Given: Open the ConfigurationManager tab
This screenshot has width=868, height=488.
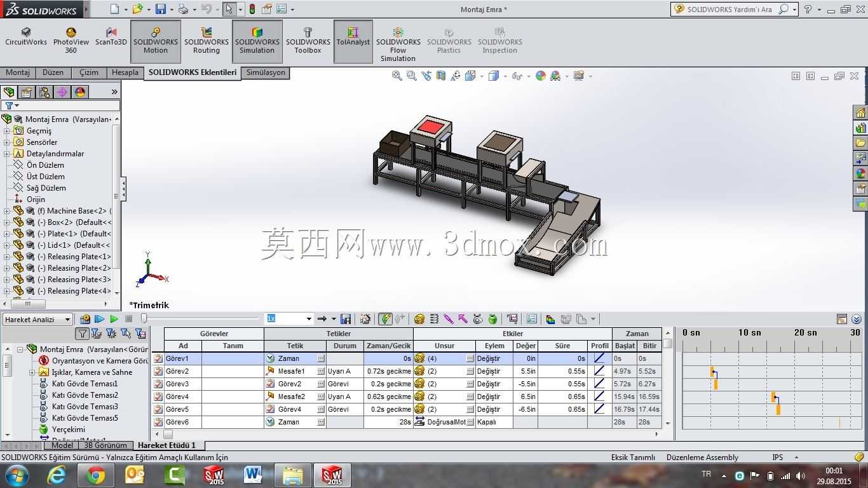Looking at the screenshot, I should pyautogui.click(x=44, y=92).
